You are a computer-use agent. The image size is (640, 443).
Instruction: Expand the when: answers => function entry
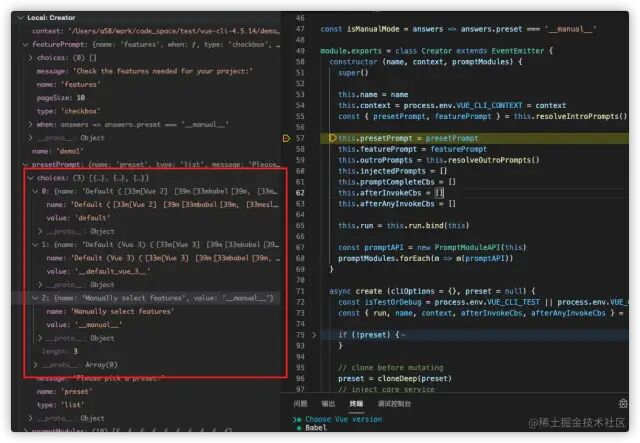click(31, 125)
